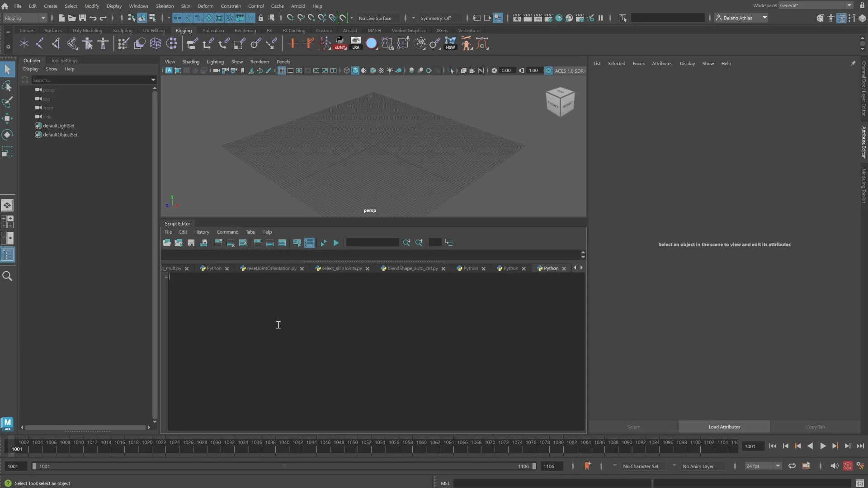Screen dimensions: 868x488
Task: Open the Skeleton menu
Action: 165,6
